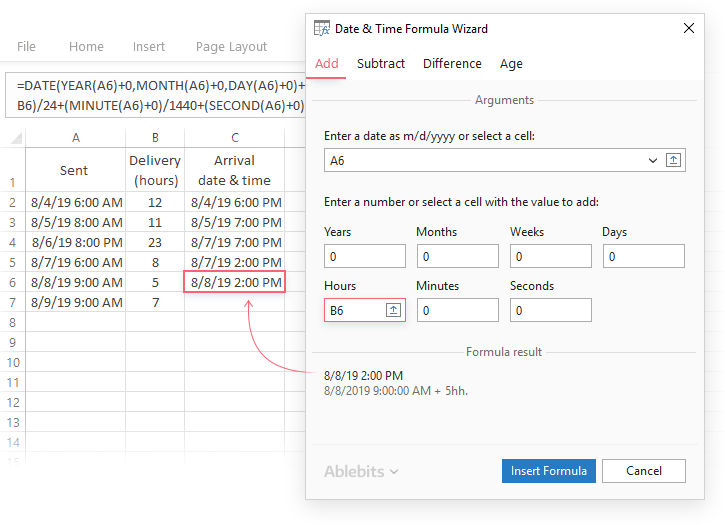Select the Add tab
The width and height of the screenshot is (725, 525).
pyautogui.click(x=327, y=63)
